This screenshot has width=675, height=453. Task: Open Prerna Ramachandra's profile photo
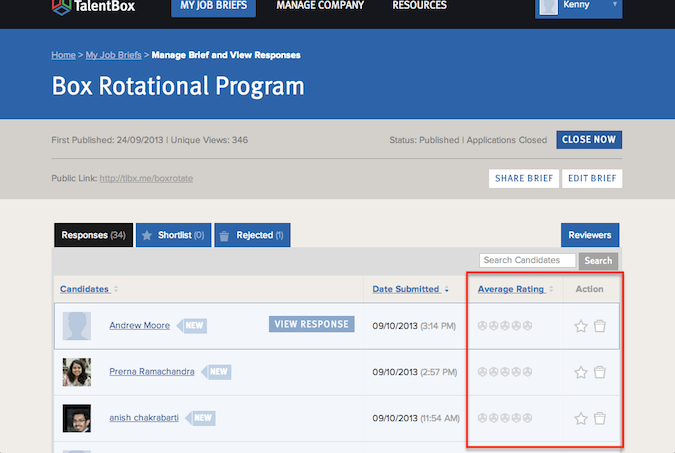[77, 372]
